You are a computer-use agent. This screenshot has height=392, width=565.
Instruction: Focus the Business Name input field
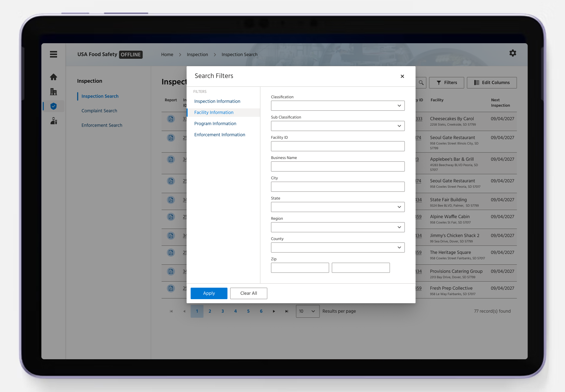pos(338,166)
